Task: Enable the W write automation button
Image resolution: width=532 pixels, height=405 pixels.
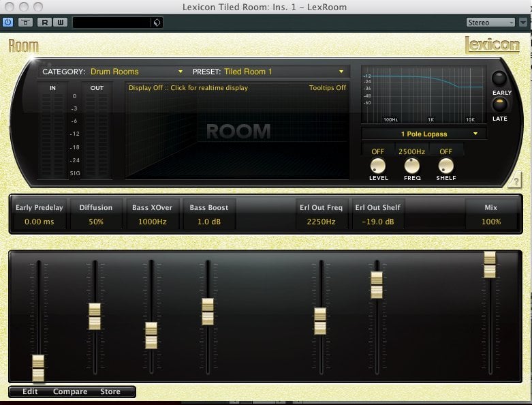Action: [x=61, y=22]
